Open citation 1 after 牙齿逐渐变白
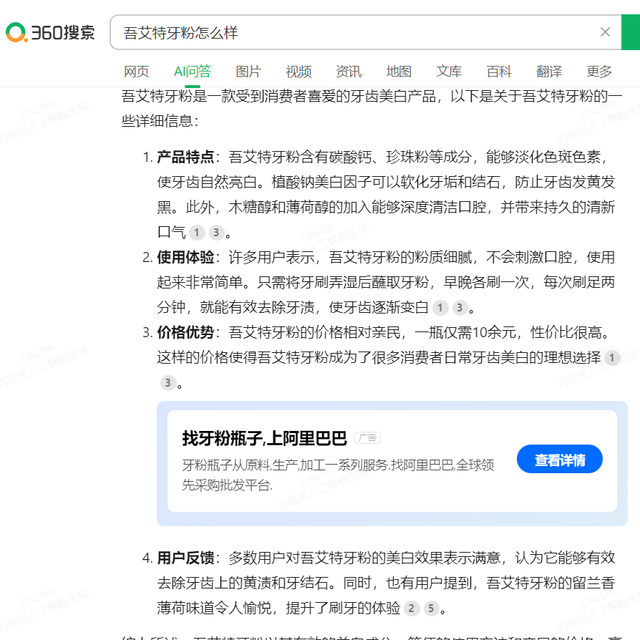The image size is (640, 640). click(x=440, y=308)
